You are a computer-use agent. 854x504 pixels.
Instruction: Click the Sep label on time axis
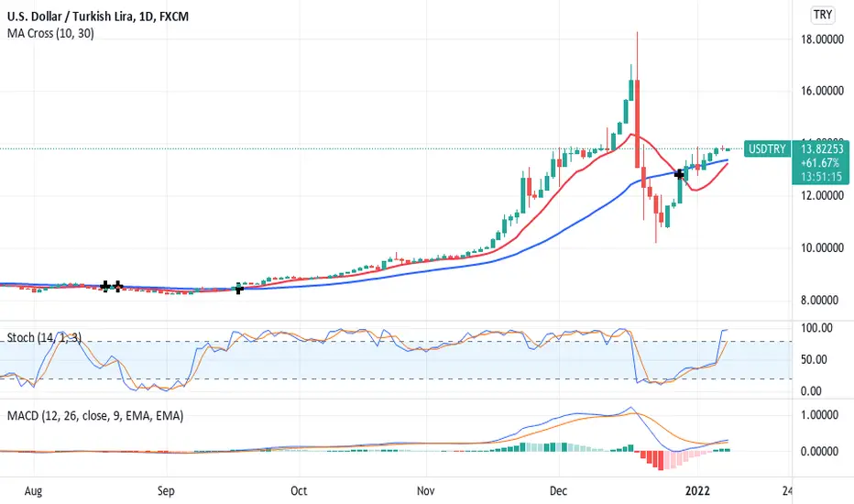point(166,491)
